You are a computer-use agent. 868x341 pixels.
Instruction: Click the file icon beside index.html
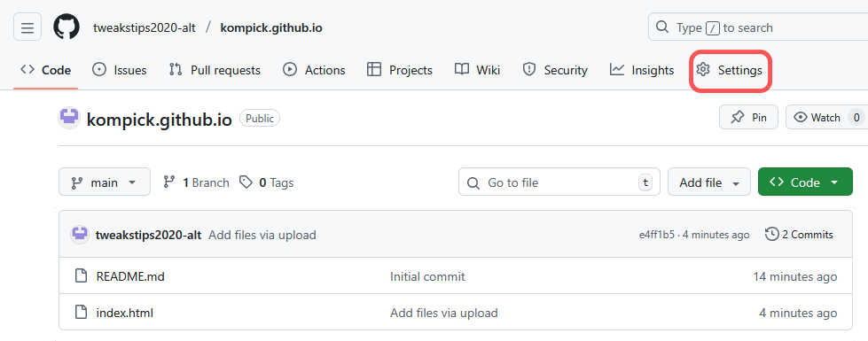(81, 313)
